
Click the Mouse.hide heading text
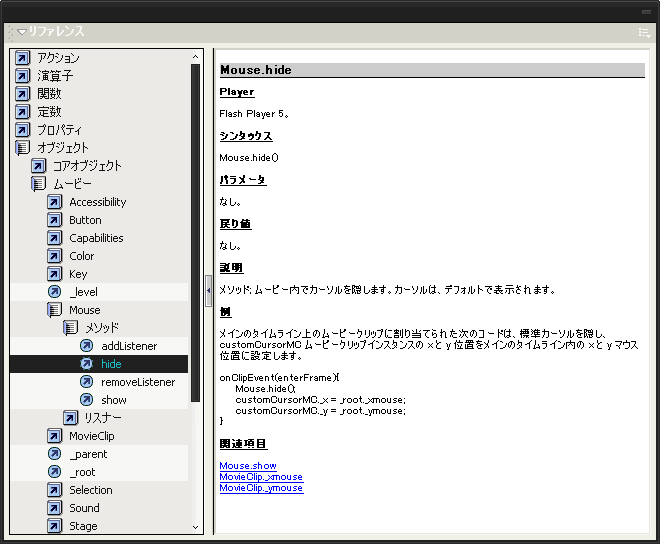tap(256, 70)
